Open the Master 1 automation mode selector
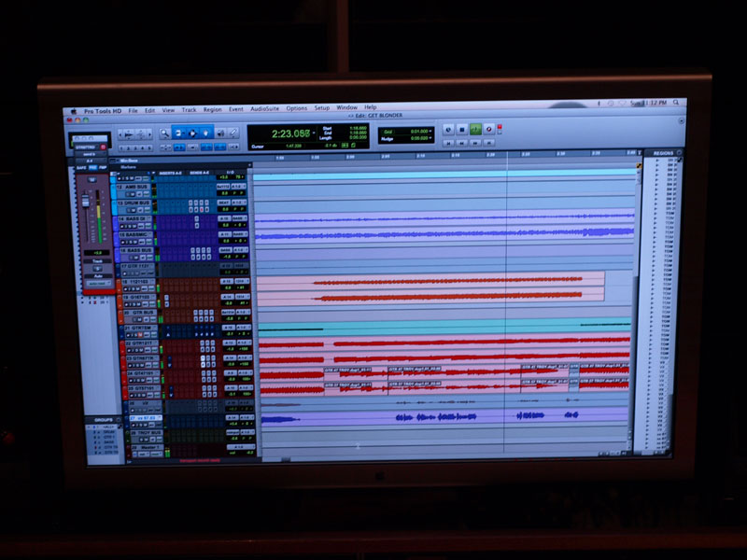 pyautogui.click(x=156, y=455)
